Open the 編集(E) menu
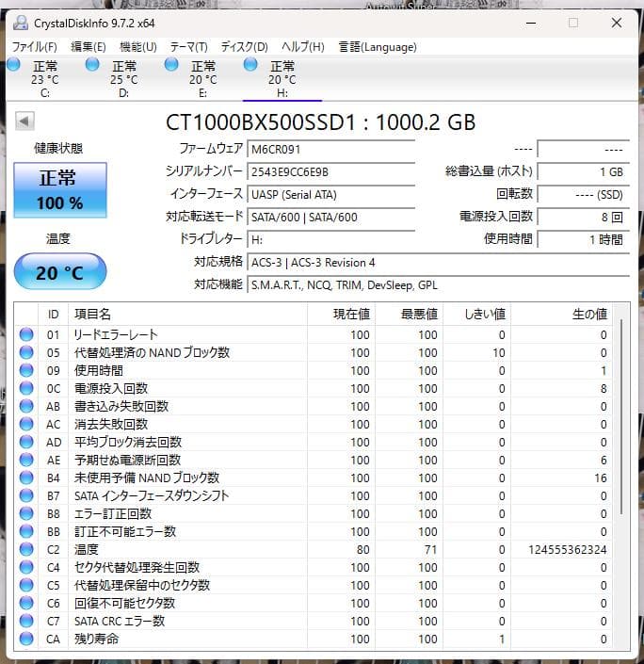 89,46
